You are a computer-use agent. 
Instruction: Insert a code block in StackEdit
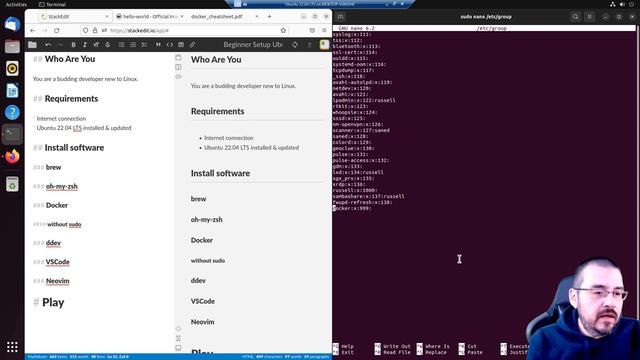pos(169,44)
